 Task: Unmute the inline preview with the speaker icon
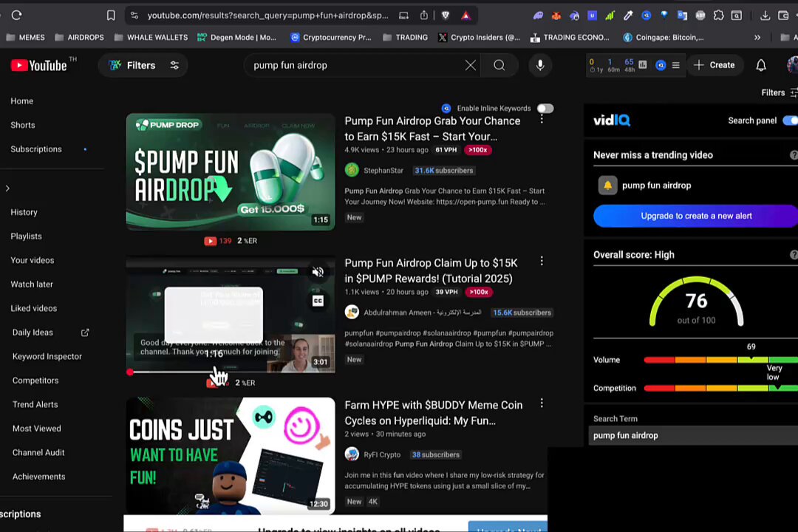(x=318, y=272)
